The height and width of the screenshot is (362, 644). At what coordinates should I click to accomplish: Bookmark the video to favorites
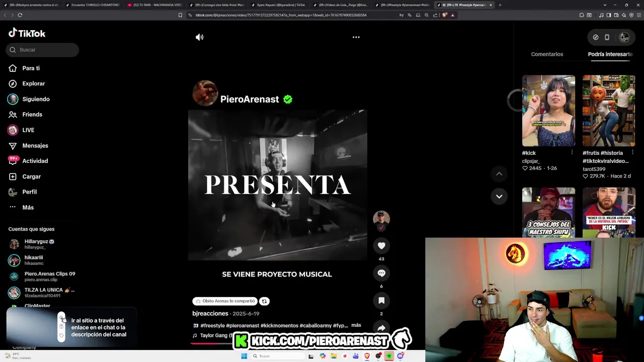(x=381, y=300)
